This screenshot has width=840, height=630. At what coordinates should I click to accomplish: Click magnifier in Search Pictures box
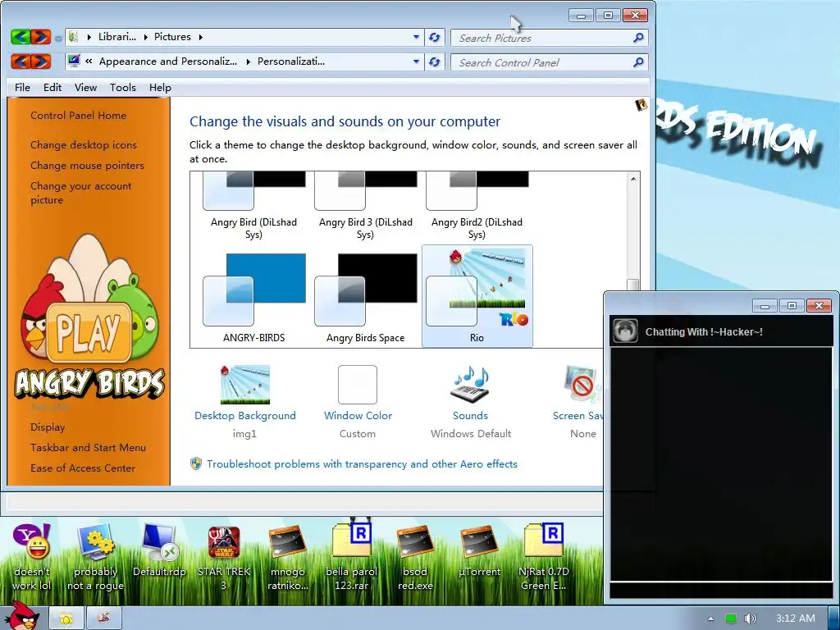[638, 38]
